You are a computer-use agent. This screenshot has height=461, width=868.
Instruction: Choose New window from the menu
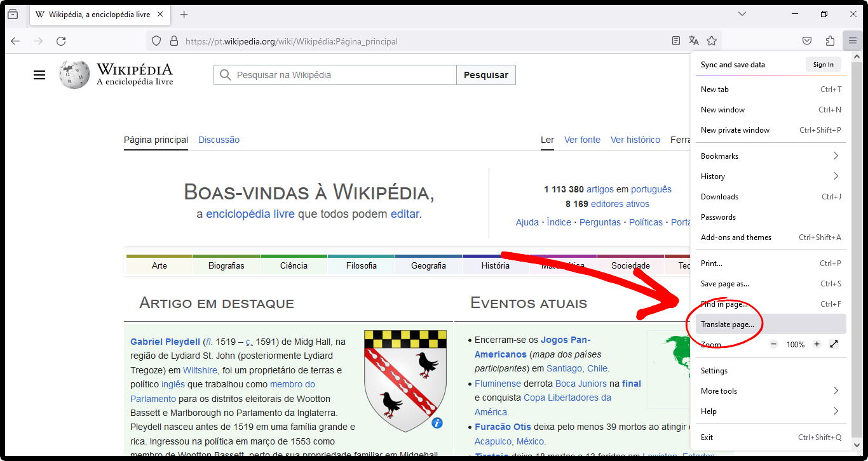coord(771,110)
